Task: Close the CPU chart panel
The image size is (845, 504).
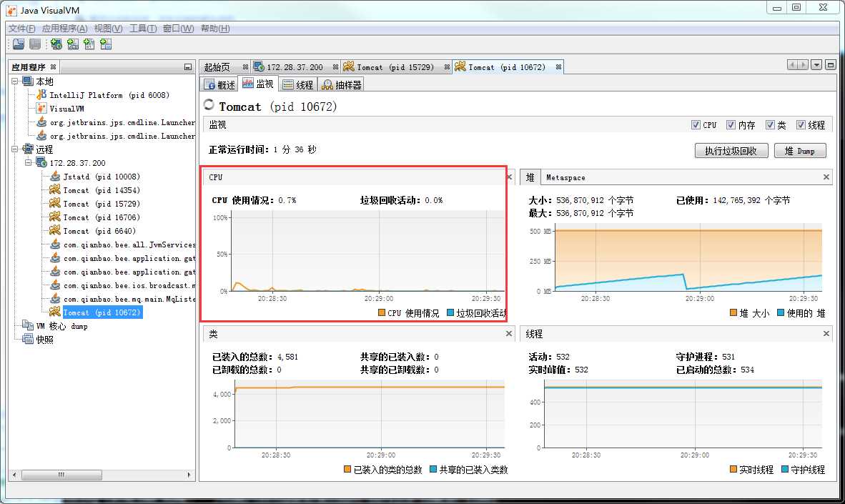Action: (x=509, y=177)
